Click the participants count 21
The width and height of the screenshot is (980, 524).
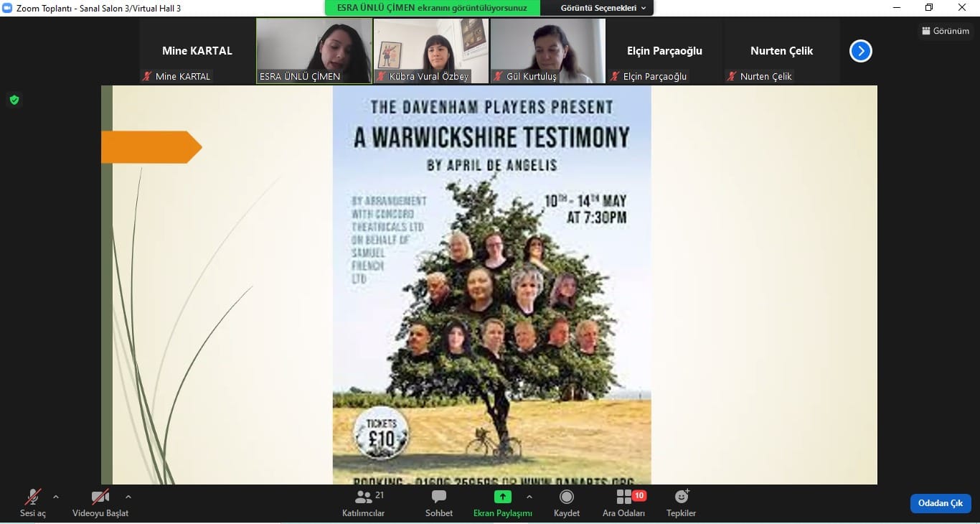pos(380,495)
